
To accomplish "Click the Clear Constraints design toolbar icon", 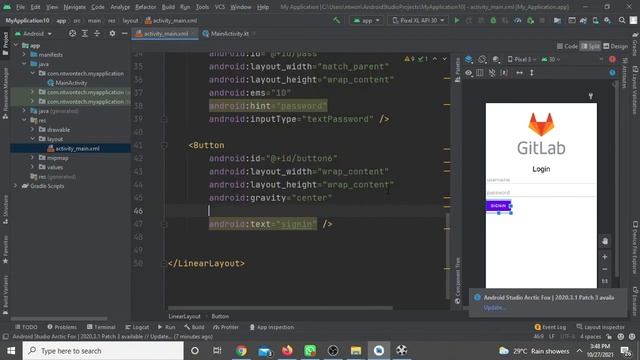I will (492, 73).
